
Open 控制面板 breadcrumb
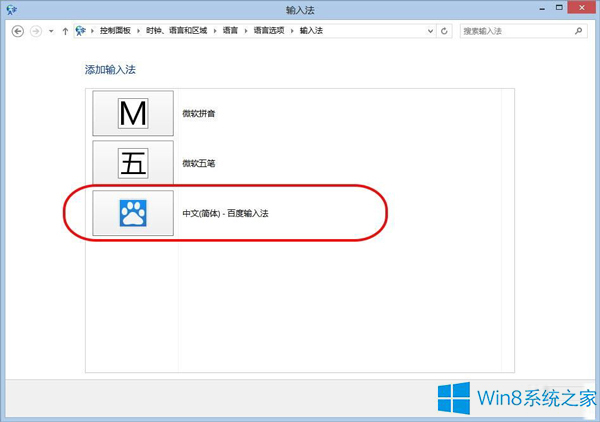(115, 31)
